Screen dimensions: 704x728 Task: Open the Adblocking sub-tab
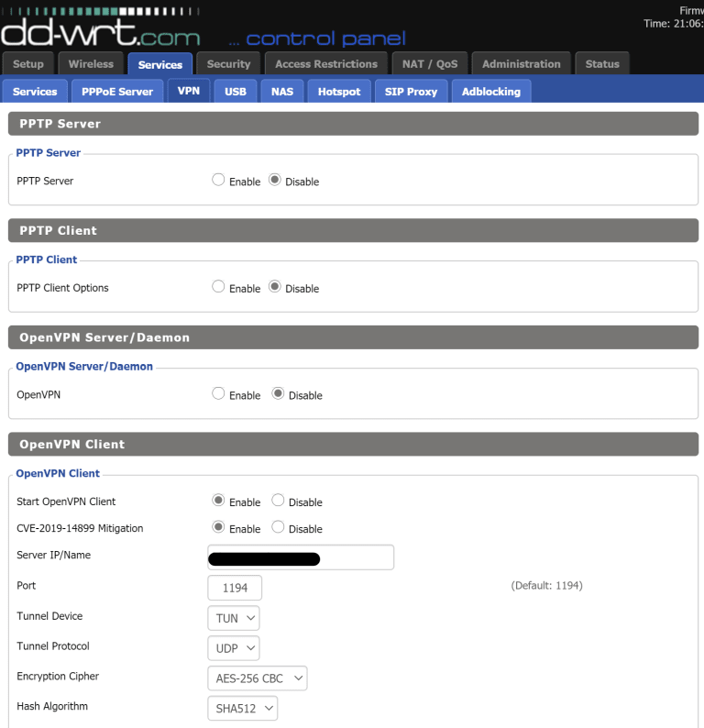[491, 91]
